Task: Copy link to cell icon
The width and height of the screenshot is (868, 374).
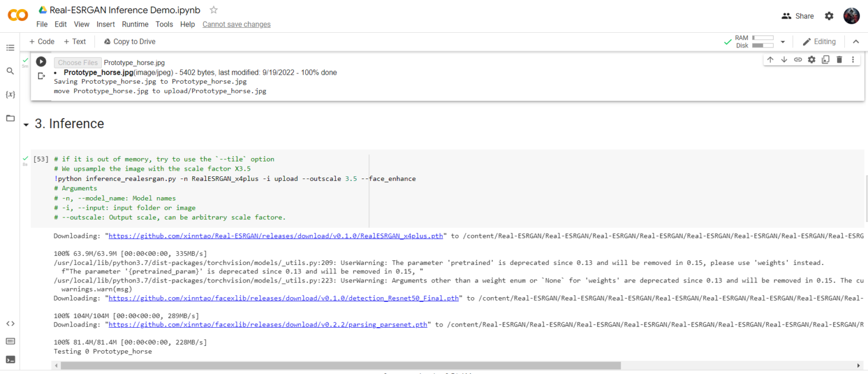Action: (798, 60)
